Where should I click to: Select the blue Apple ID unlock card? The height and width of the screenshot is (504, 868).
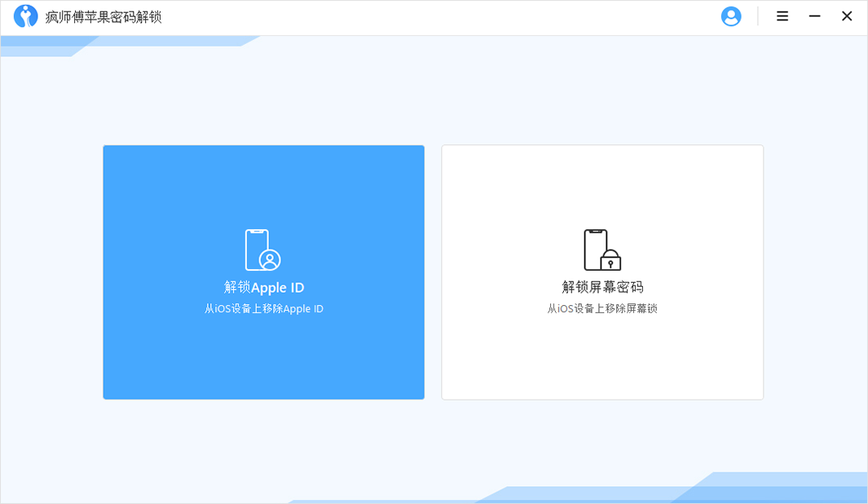click(x=263, y=272)
